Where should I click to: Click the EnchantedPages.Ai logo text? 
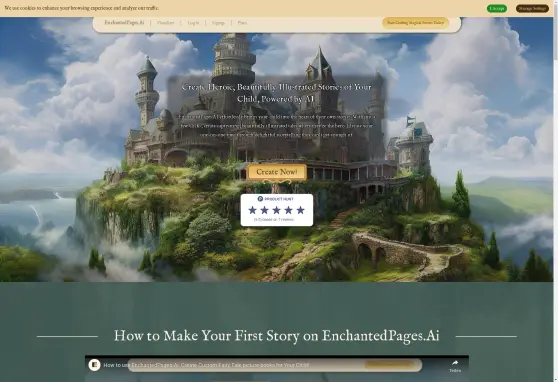click(124, 22)
